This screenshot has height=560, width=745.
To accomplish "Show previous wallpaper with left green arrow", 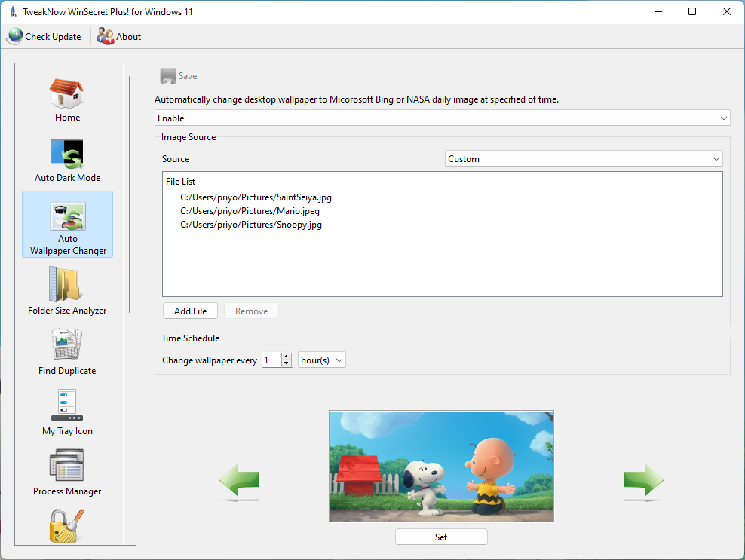I will pyautogui.click(x=239, y=482).
